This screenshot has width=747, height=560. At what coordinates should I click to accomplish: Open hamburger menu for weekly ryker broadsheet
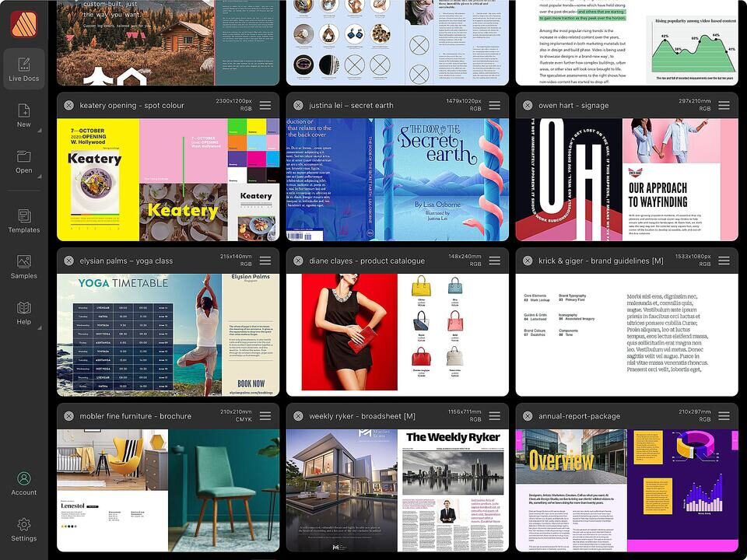pyautogui.click(x=495, y=417)
